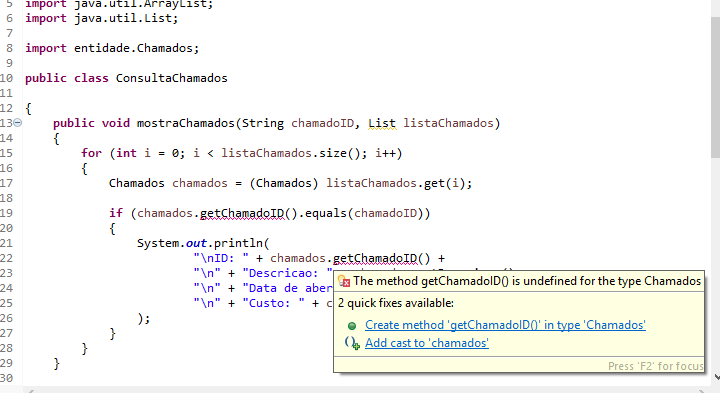Click 'equals(chamadoID)' on line 19

(364, 213)
